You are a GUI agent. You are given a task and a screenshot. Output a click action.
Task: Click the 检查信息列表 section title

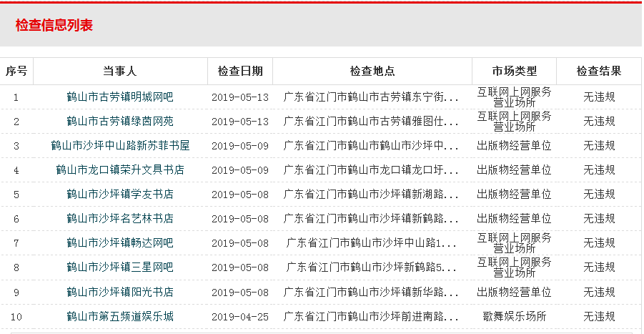coord(54,26)
